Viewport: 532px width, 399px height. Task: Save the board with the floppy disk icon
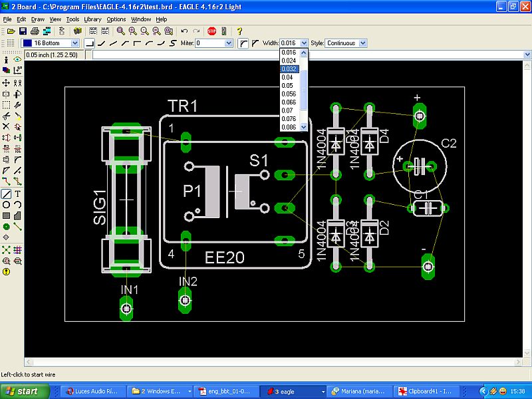(x=23, y=31)
